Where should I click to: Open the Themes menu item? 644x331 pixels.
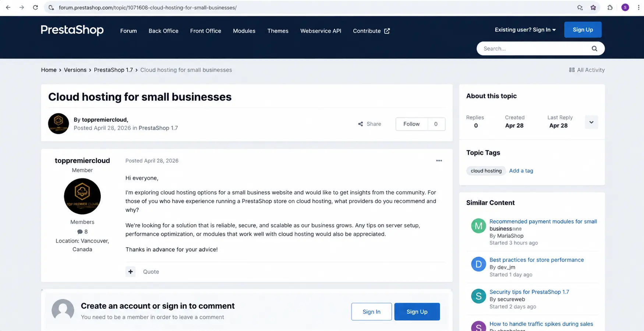pos(278,31)
